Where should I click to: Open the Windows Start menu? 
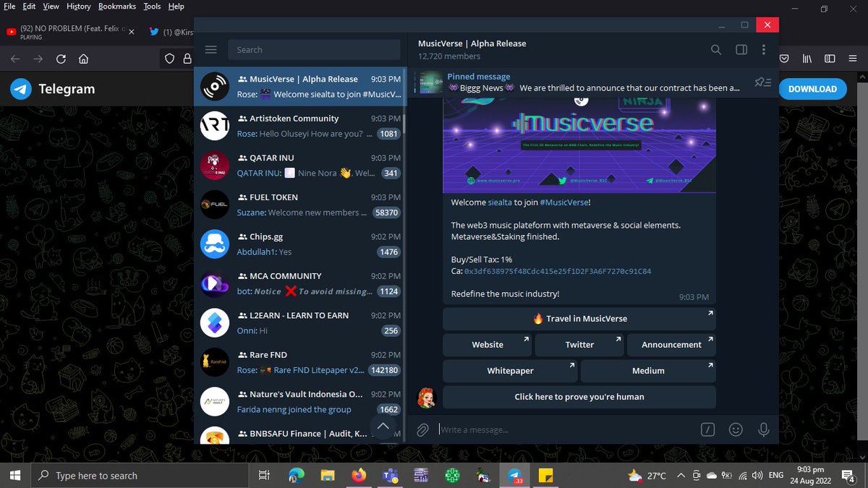(x=16, y=475)
